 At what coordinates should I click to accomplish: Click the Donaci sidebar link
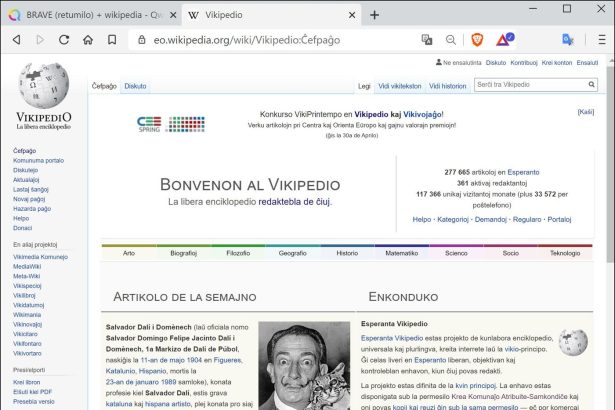[22, 228]
